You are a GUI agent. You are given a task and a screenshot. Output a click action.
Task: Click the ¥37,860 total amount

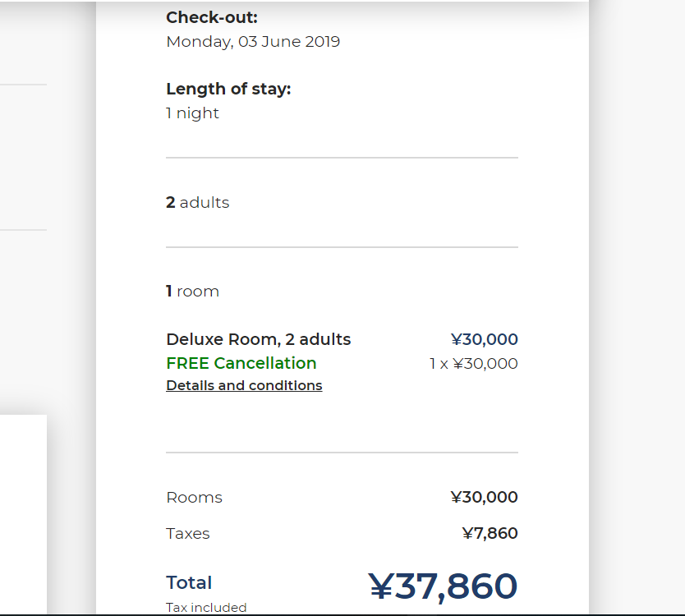tap(442, 586)
